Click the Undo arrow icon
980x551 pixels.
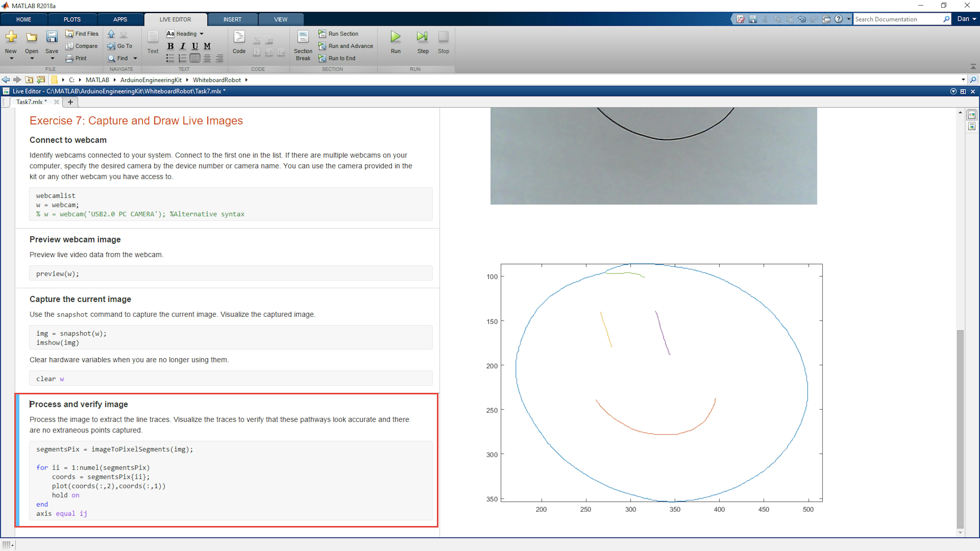point(802,19)
